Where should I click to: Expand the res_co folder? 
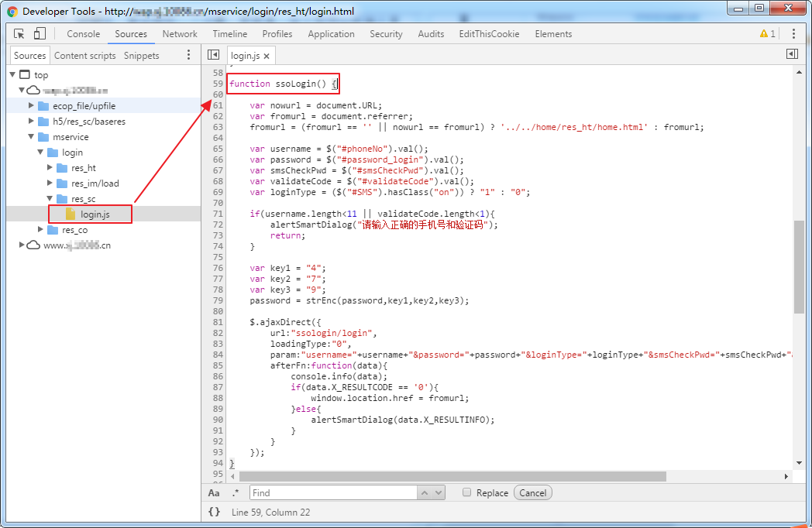[x=40, y=229]
